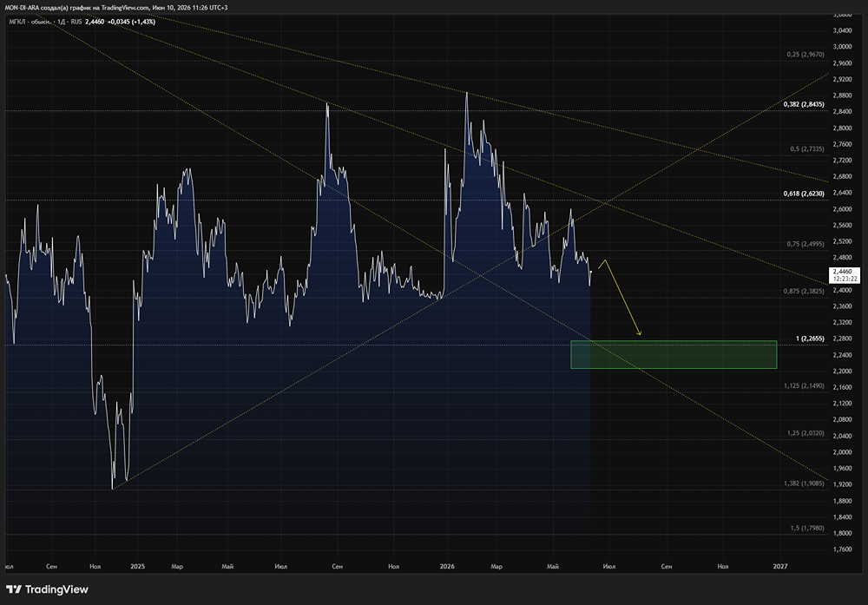Image resolution: width=868 pixels, height=605 pixels.
Task: Click the 2,9600 price axis label
Action: pos(842,63)
